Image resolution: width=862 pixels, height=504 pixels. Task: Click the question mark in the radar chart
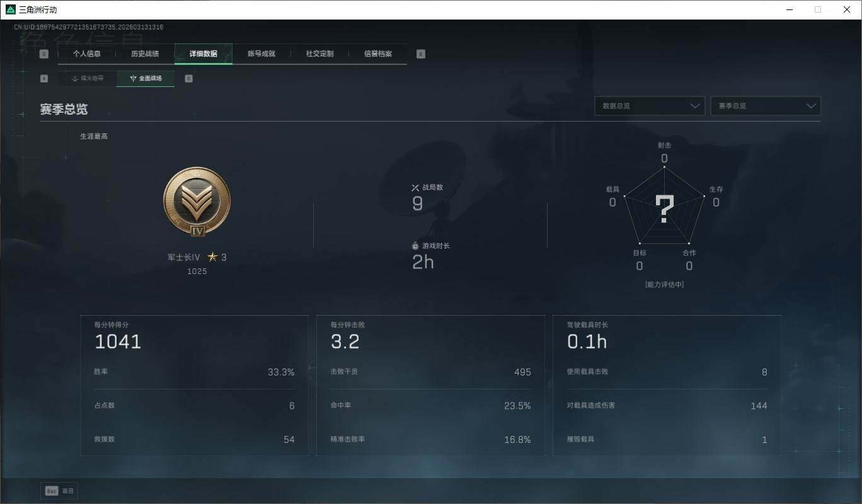point(665,209)
